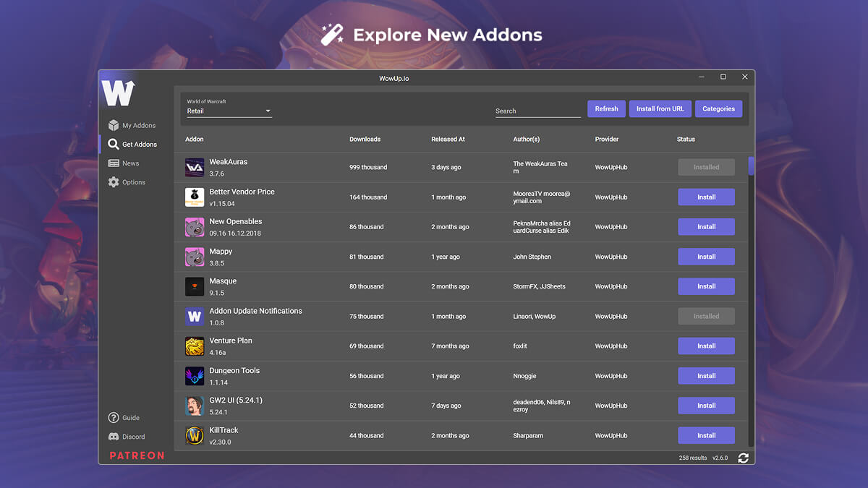Install the GW2 UI addon
868x488 pixels.
point(706,406)
